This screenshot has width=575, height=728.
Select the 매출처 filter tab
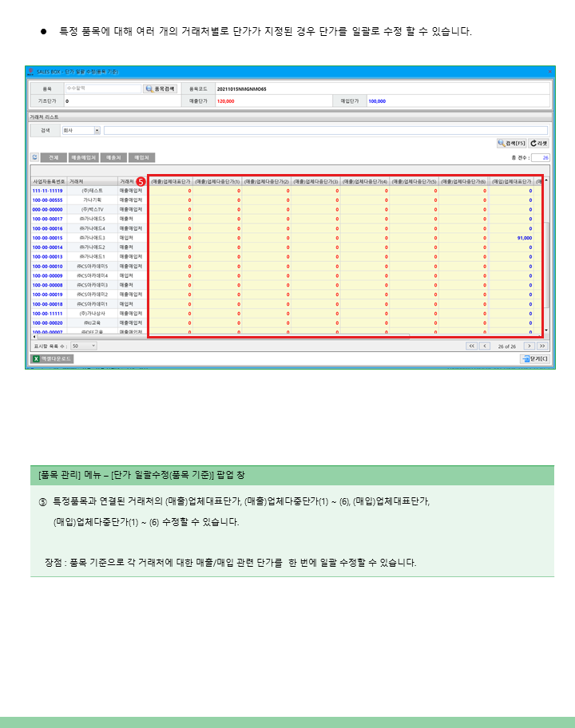113,158
